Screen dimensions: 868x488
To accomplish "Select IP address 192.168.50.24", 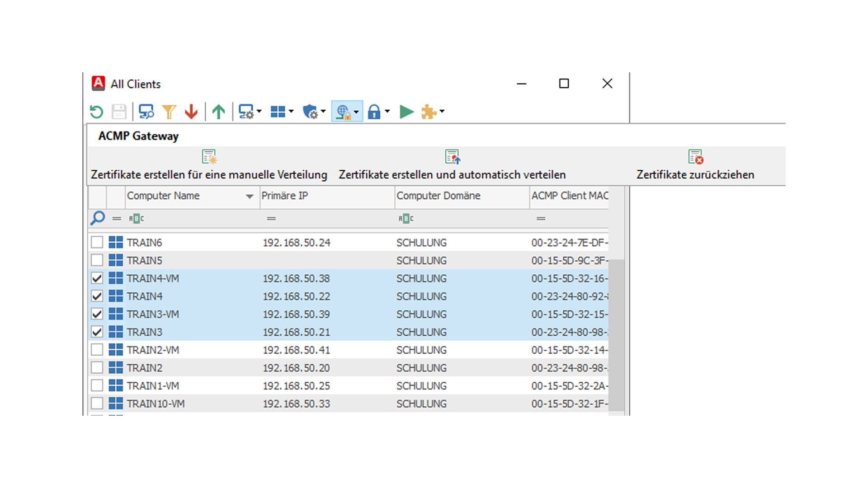I will (x=297, y=243).
